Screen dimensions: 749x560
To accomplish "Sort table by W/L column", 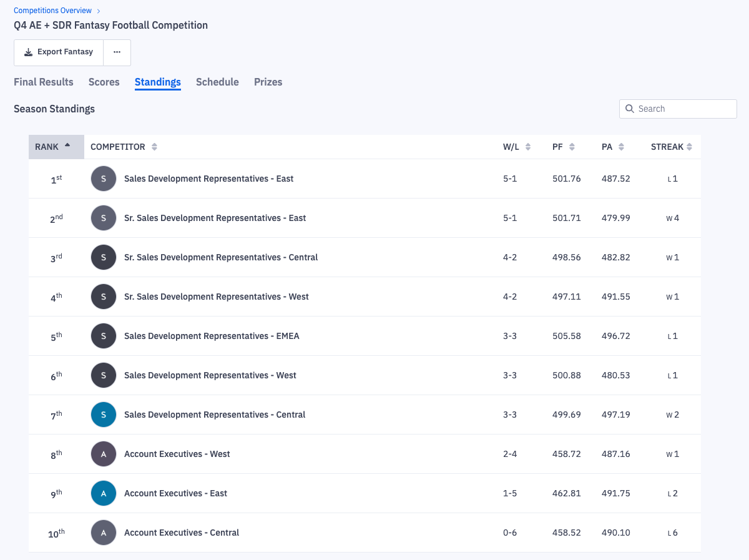I will tap(517, 147).
